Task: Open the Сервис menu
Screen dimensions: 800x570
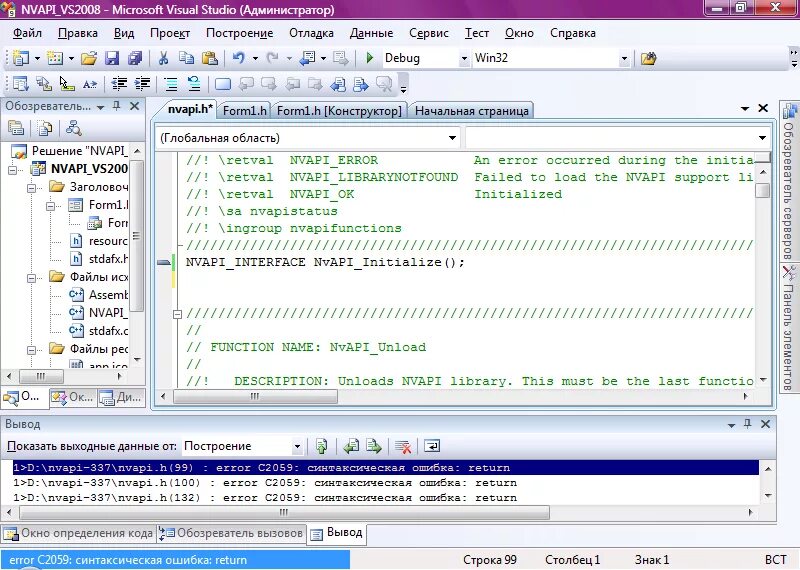Action: pos(429,33)
